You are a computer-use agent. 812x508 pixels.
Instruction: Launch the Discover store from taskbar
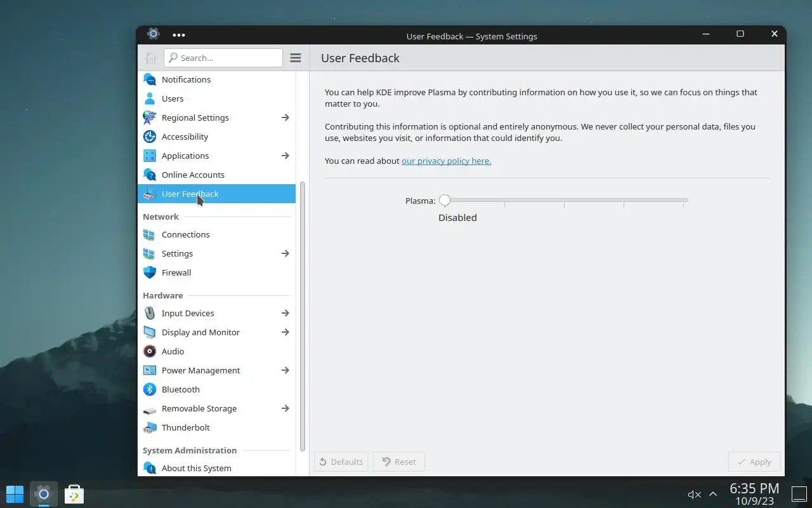point(74,493)
